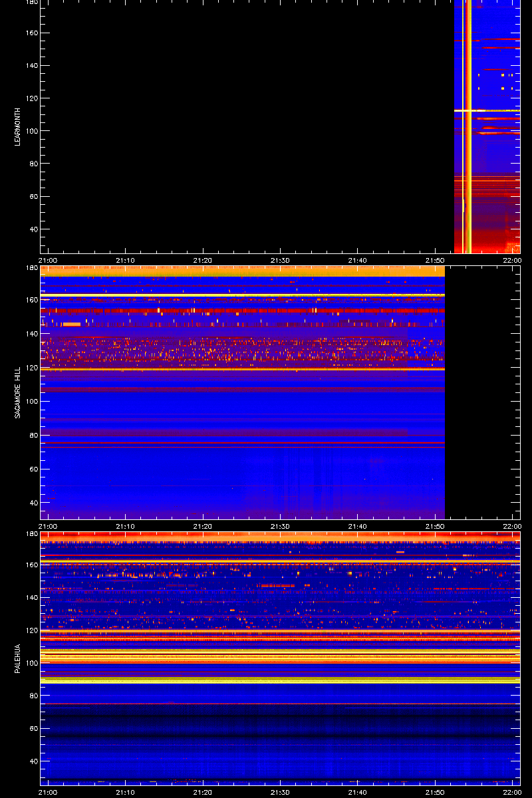The width and height of the screenshot is (532, 798).
Task: Select the 120 tick in Sagamore Hill panel
Action: pyautogui.click(x=33, y=368)
